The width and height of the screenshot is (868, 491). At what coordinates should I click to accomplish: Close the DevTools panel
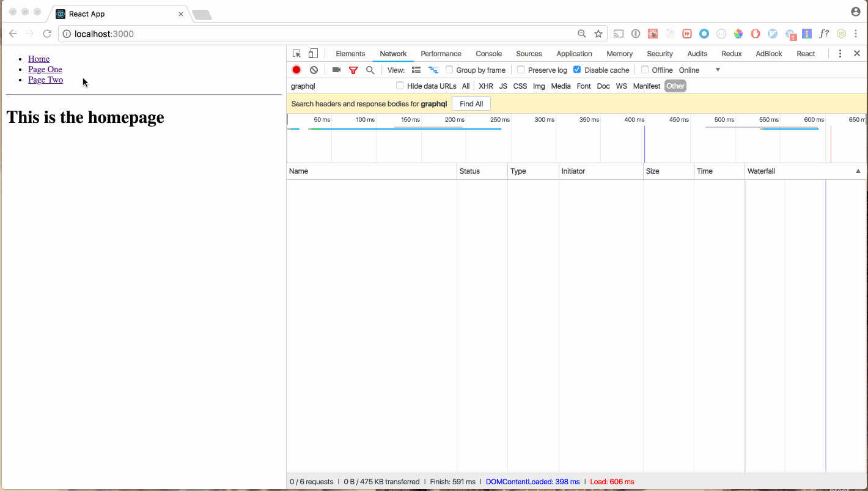click(857, 53)
